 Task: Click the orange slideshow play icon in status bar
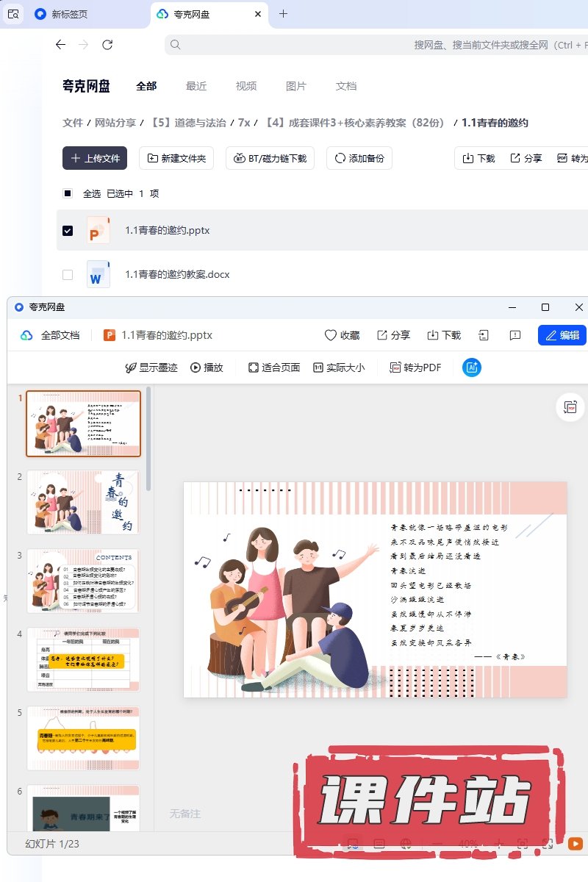(576, 844)
